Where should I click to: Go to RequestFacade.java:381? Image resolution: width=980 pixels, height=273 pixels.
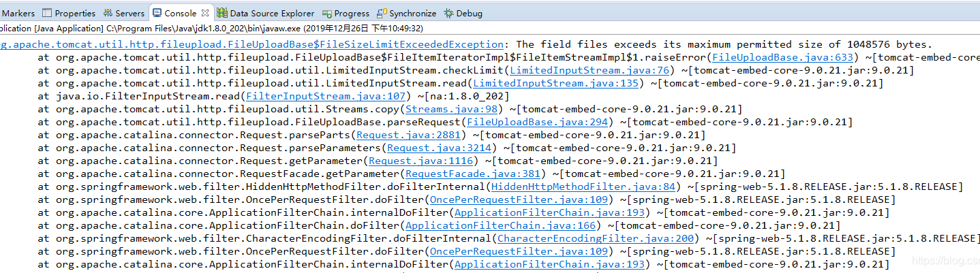click(472, 174)
